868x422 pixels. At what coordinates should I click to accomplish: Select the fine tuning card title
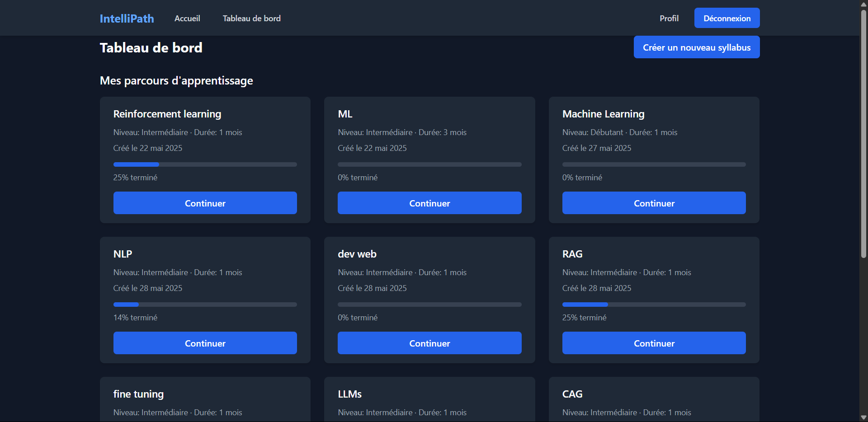pos(138,394)
